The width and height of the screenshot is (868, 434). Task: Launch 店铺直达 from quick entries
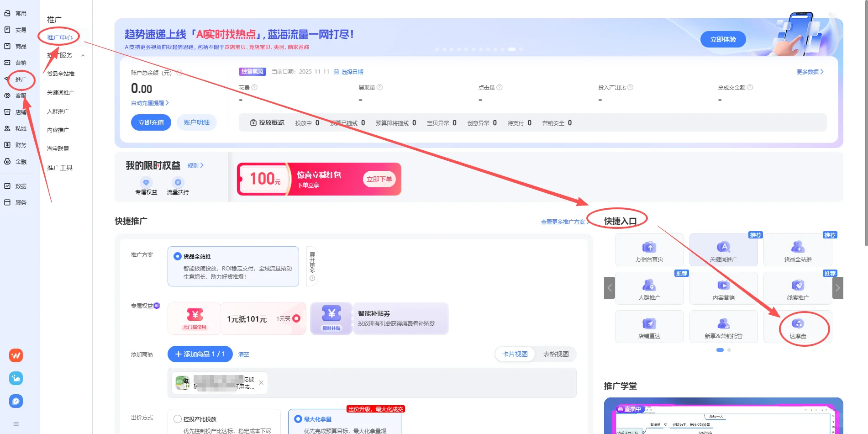[x=649, y=326]
